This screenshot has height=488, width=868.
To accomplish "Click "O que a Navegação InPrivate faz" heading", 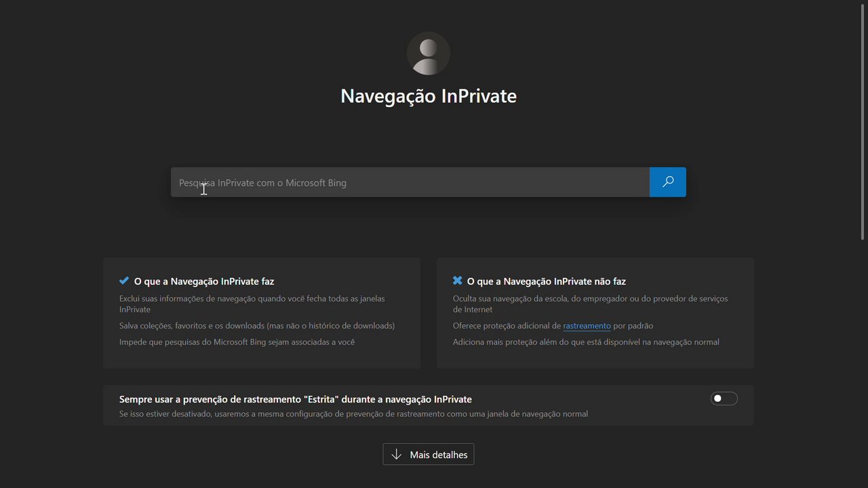I will (204, 281).
